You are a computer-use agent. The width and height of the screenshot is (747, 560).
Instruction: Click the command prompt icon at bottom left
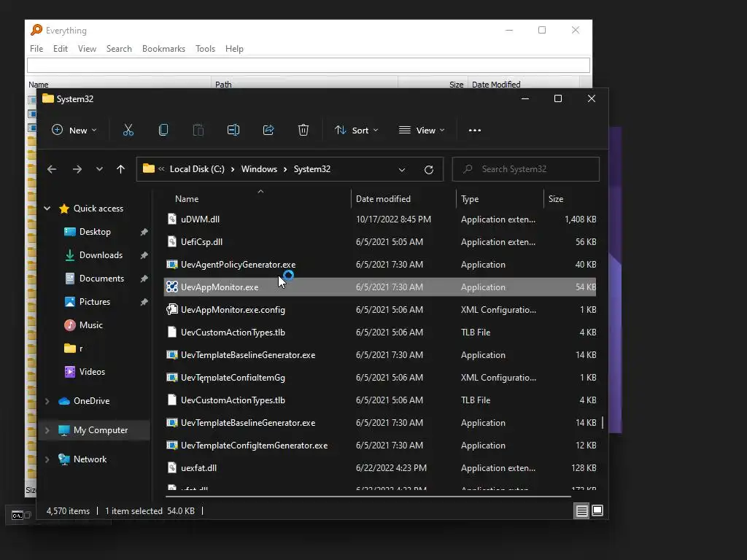pos(18,516)
